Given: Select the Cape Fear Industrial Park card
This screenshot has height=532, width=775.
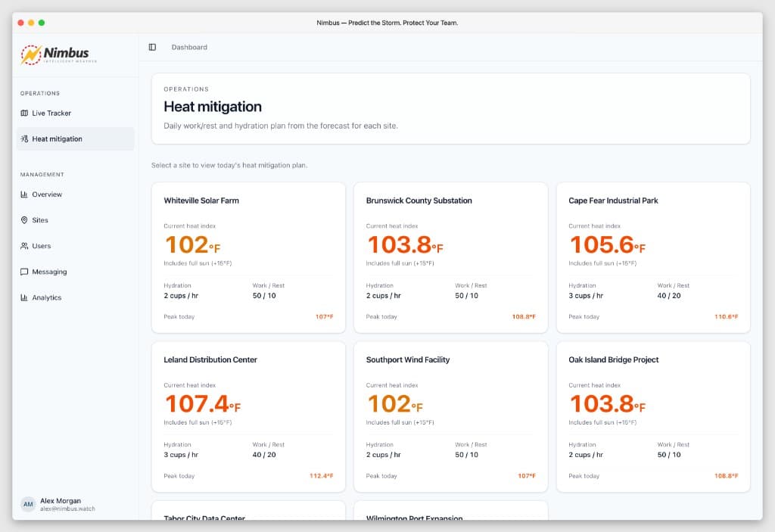Looking at the screenshot, I should 652,257.
